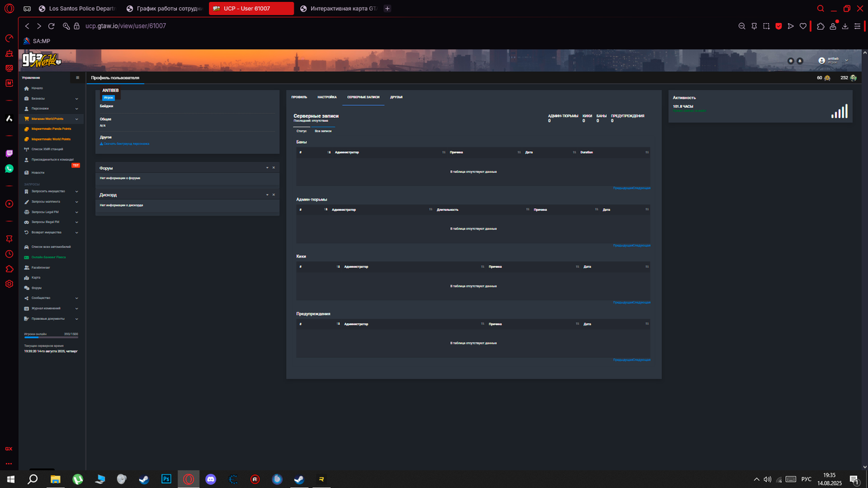The image size is (868, 488).
Task: Sort Админ-тюрьмы table by Длительность column
Action: tap(481, 209)
